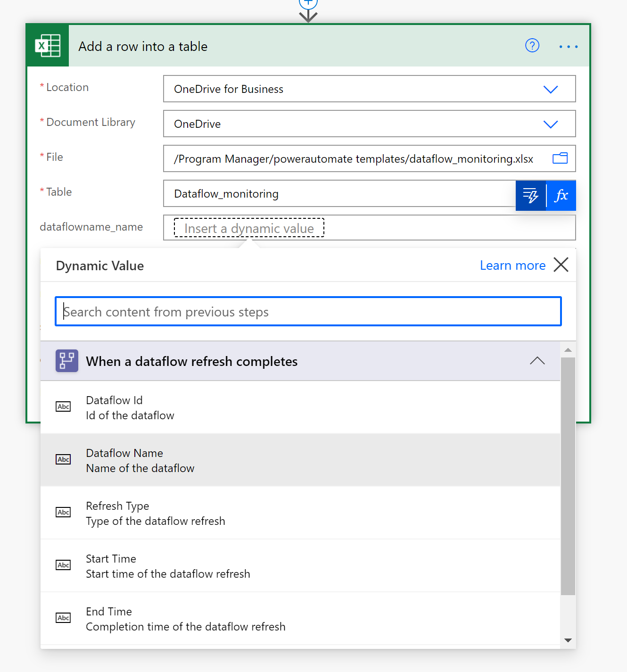Screen dimensions: 627x672
Task: Click the Add a row into a table title
Action: (x=143, y=46)
